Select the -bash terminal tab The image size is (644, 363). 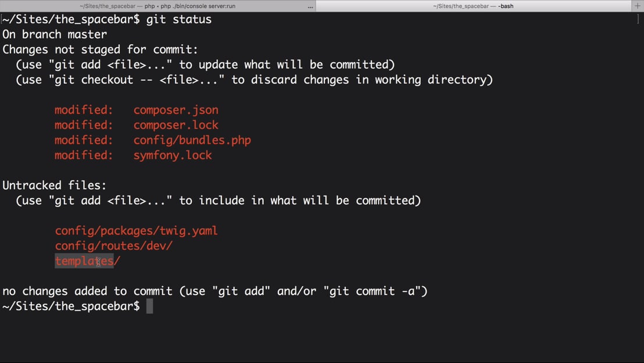click(473, 6)
